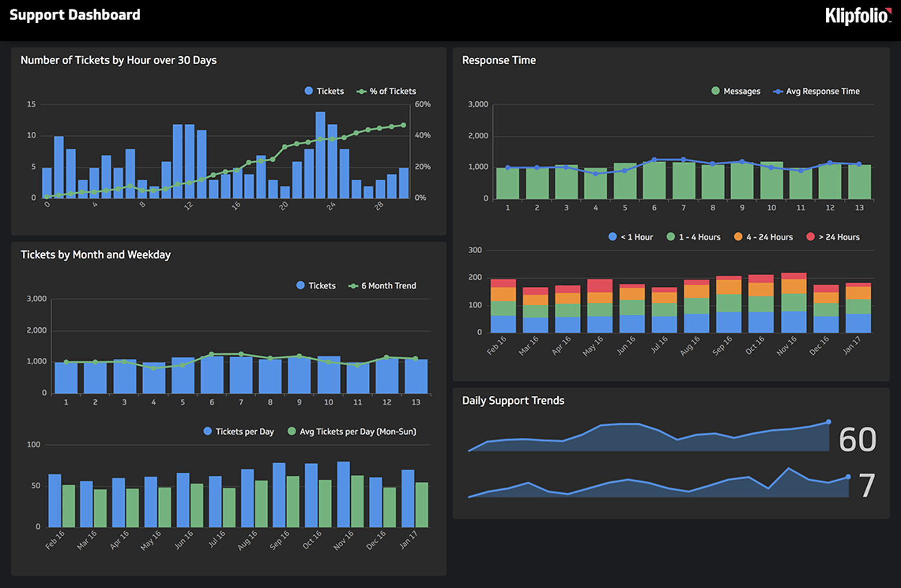Select the Nov 16 stacked response bar

[794, 303]
